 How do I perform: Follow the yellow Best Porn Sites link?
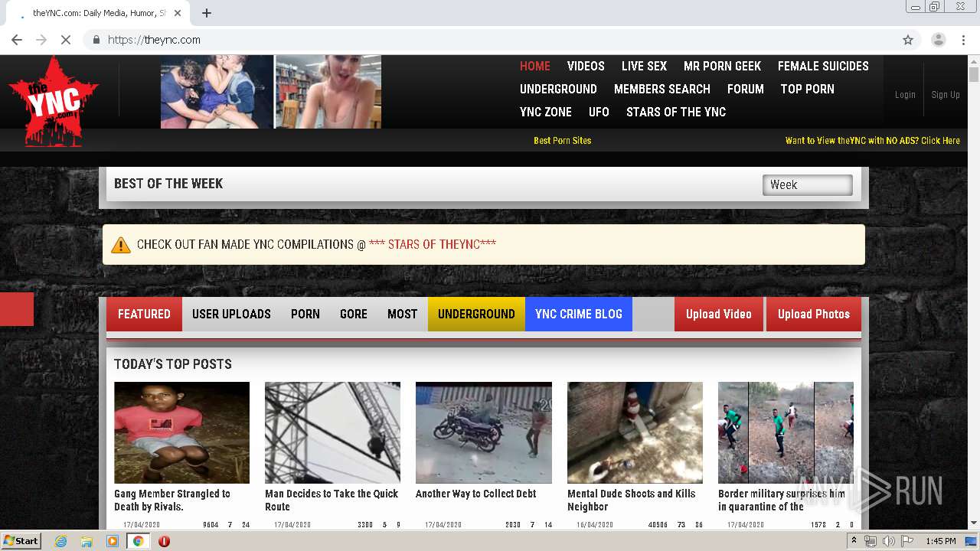(x=563, y=140)
